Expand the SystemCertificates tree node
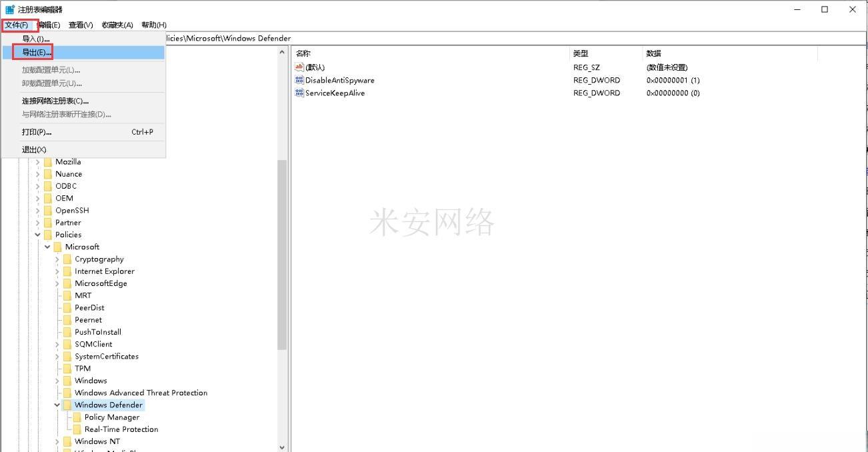Screen dimensions: 868x452 tap(57, 357)
